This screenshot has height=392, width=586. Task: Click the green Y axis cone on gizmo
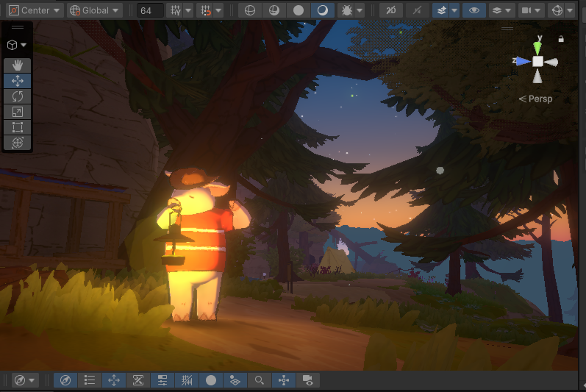click(x=537, y=48)
